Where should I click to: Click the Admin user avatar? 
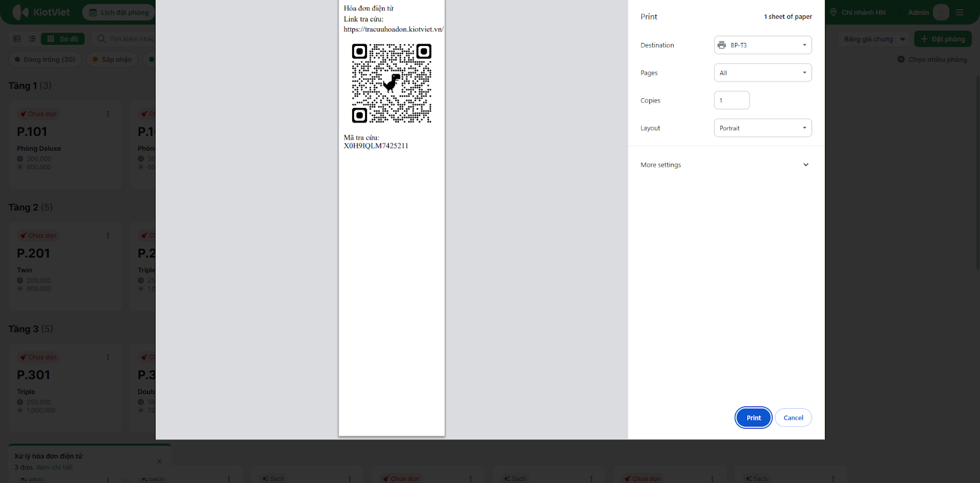941,12
